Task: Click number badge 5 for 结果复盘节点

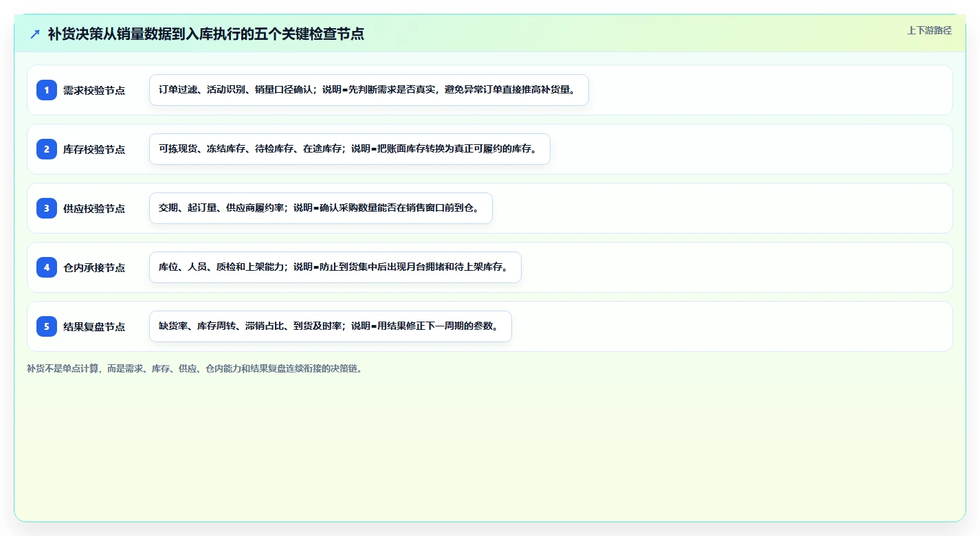Action: pyautogui.click(x=47, y=326)
